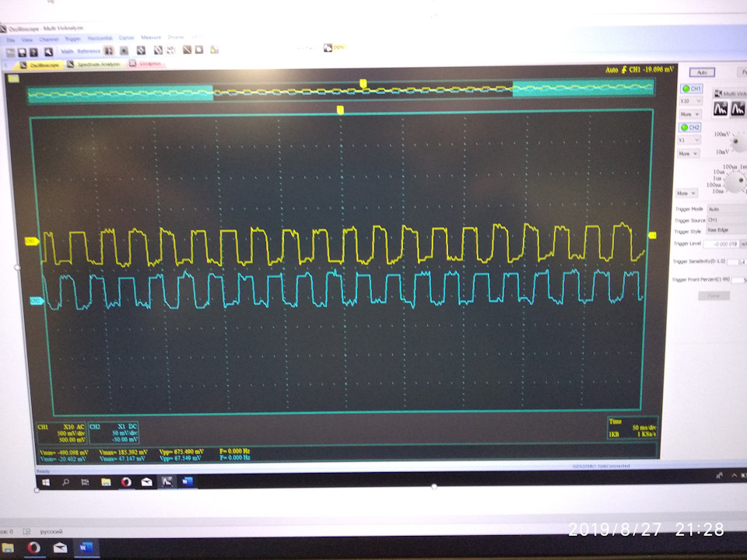Open the Channel menu
The image size is (747, 560).
48,39
